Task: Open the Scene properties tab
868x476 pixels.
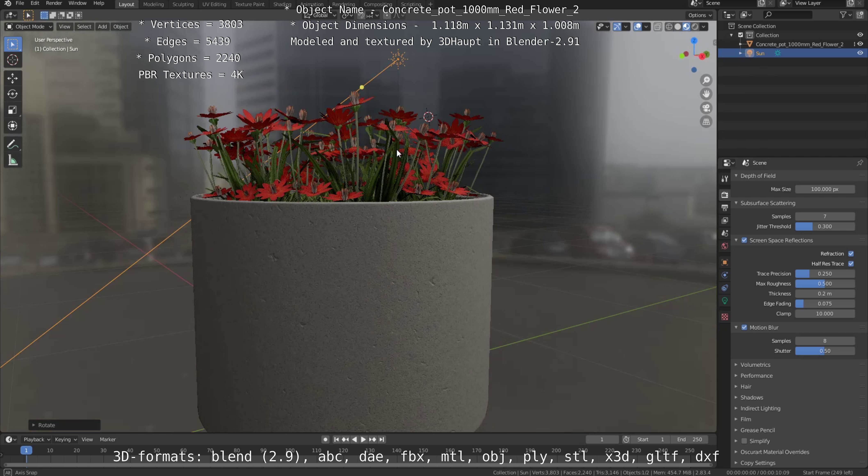Action: click(724, 233)
